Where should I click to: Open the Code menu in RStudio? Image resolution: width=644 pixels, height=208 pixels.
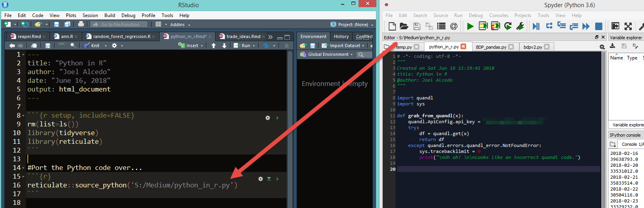tap(38, 15)
